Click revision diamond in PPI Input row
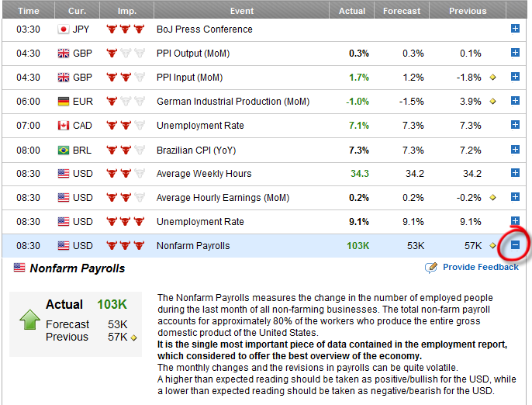The width and height of the screenshot is (532, 405). (492, 78)
